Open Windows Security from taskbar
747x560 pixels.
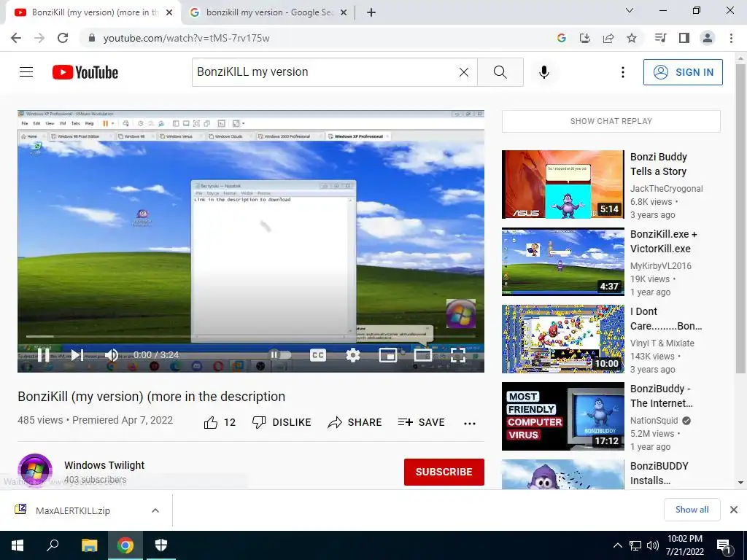(161, 545)
